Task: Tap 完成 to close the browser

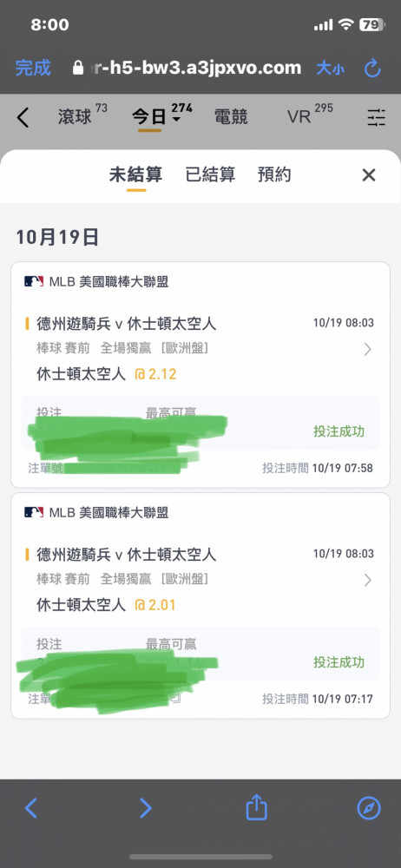Action: click(33, 68)
